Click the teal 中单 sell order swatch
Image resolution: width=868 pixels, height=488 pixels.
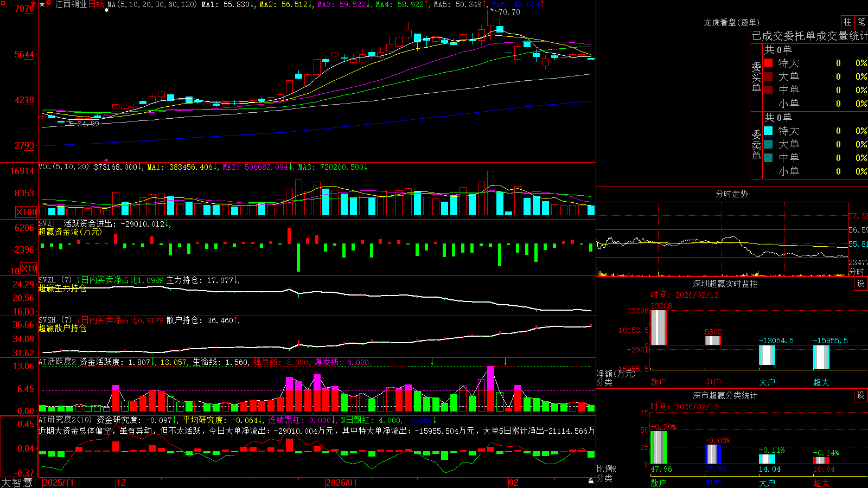(768, 158)
